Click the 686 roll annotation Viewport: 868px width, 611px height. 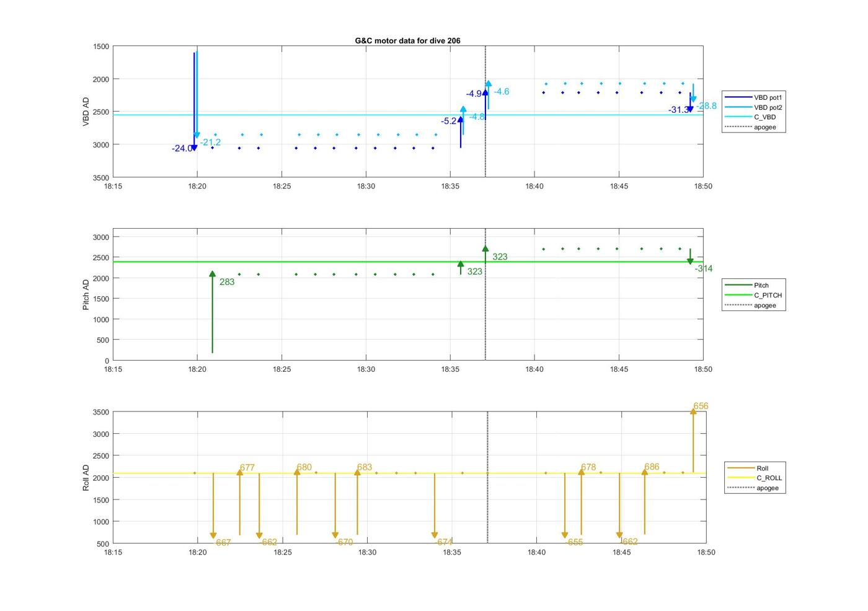point(652,467)
